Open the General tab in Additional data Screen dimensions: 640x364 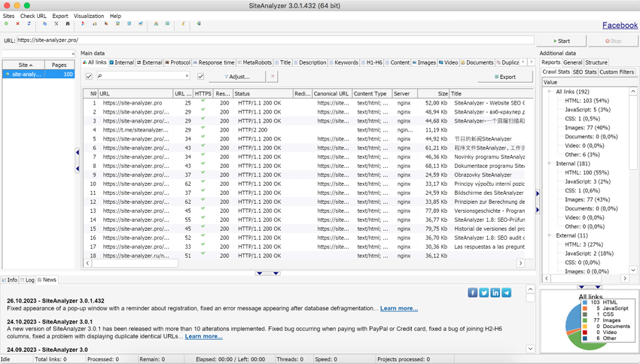572,62
